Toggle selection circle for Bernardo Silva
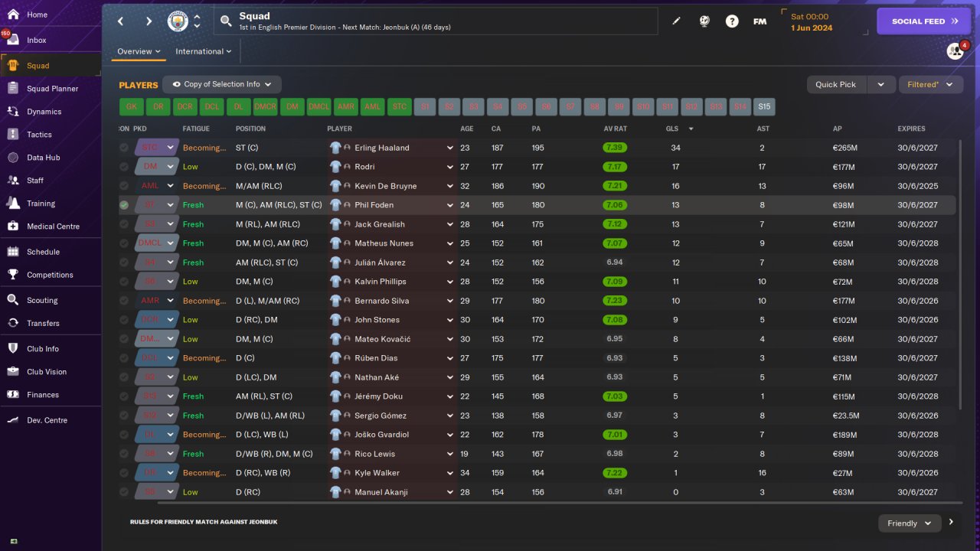 (x=124, y=301)
